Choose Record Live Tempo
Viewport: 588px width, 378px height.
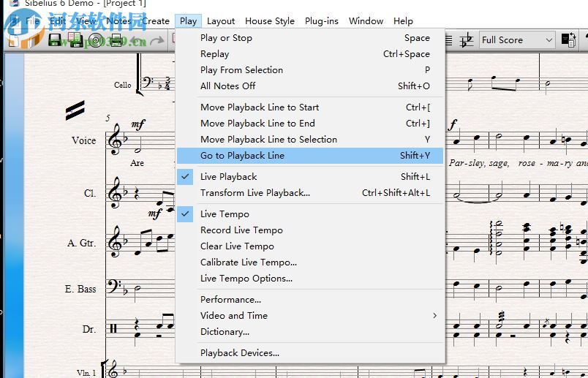click(x=310, y=230)
